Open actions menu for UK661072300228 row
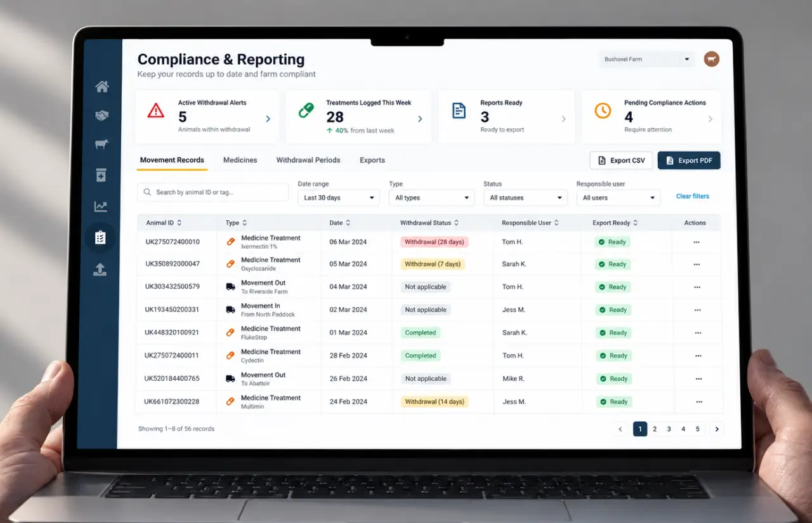Image resolution: width=812 pixels, height=523 pixels. coord(699,402)
